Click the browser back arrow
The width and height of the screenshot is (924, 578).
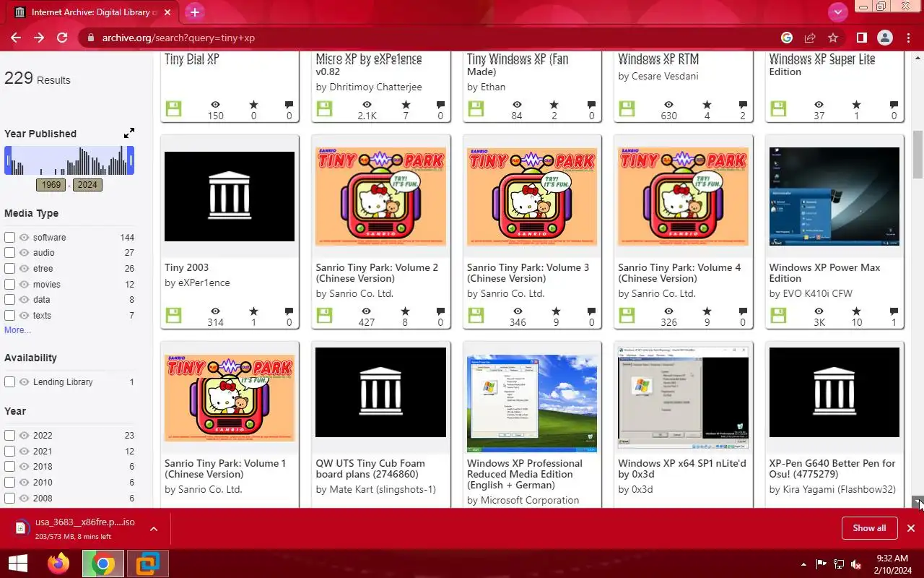(16, 38)
